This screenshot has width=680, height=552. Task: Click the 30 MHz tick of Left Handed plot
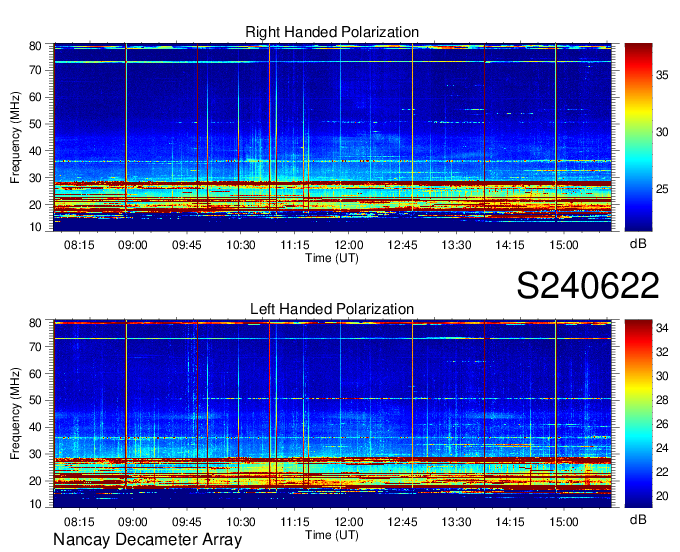click(35, 454)
